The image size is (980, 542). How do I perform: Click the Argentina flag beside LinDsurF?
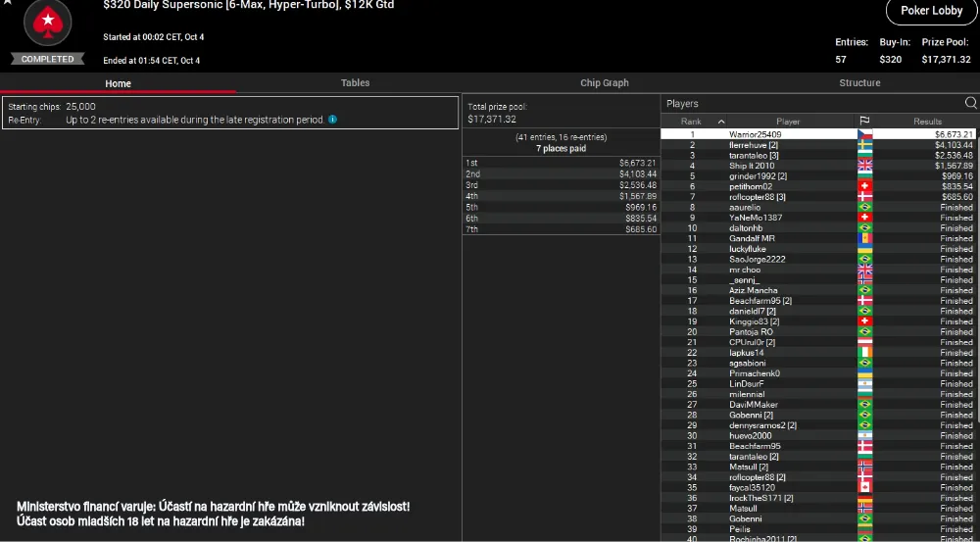tap(865, 384)
